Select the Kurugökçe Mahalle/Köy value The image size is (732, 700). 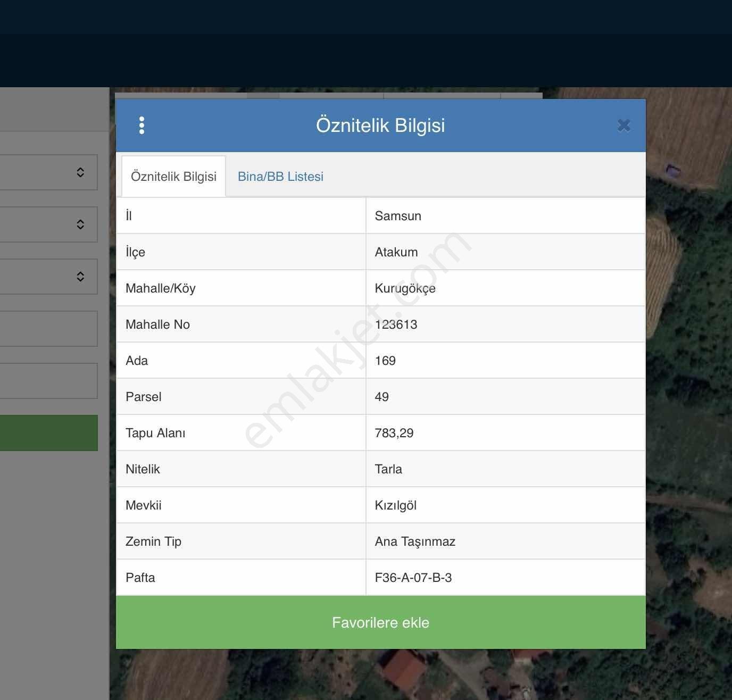[405, 288]
